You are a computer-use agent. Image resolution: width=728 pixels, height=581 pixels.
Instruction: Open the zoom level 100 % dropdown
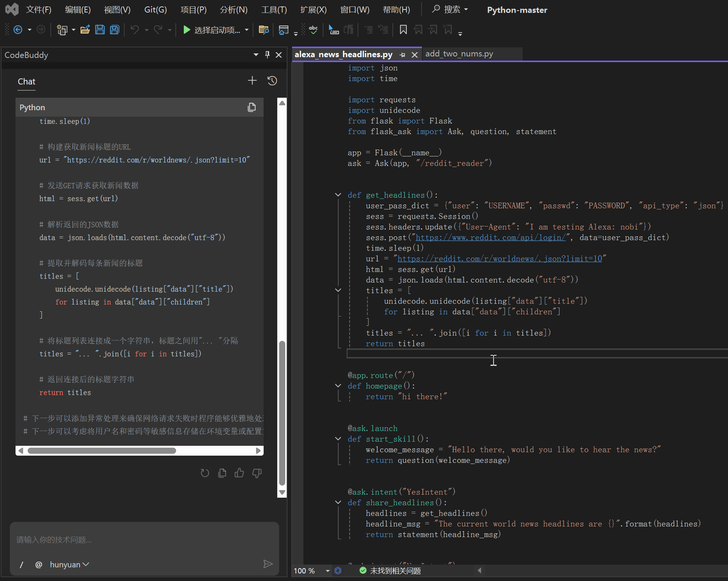tap(327, 571)
